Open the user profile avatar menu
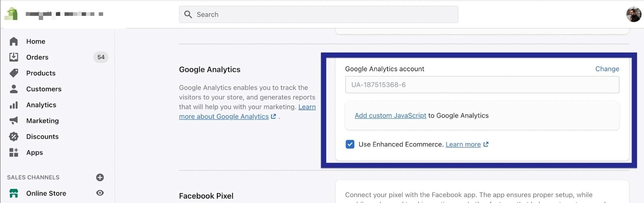This screenshot has width=644, height=203. point(633,14)
